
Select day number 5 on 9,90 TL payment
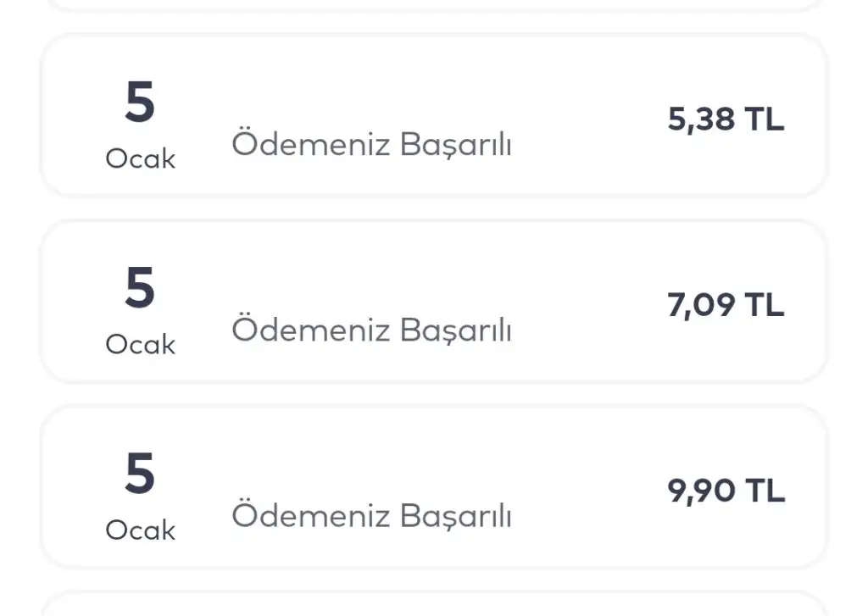(x=140, y=474)
